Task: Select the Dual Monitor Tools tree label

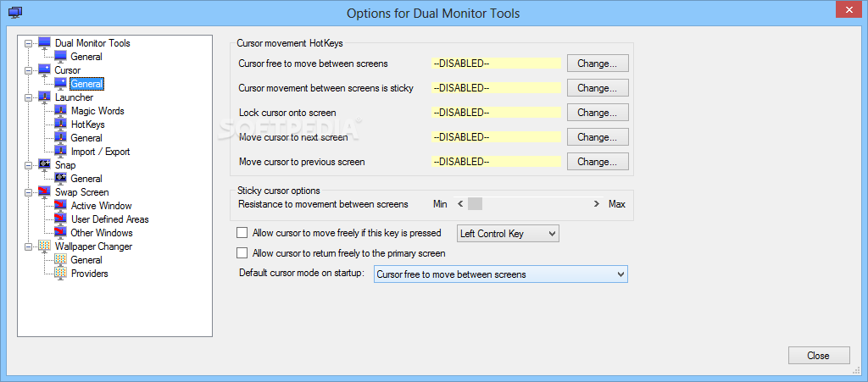Action: pos(92,43)
